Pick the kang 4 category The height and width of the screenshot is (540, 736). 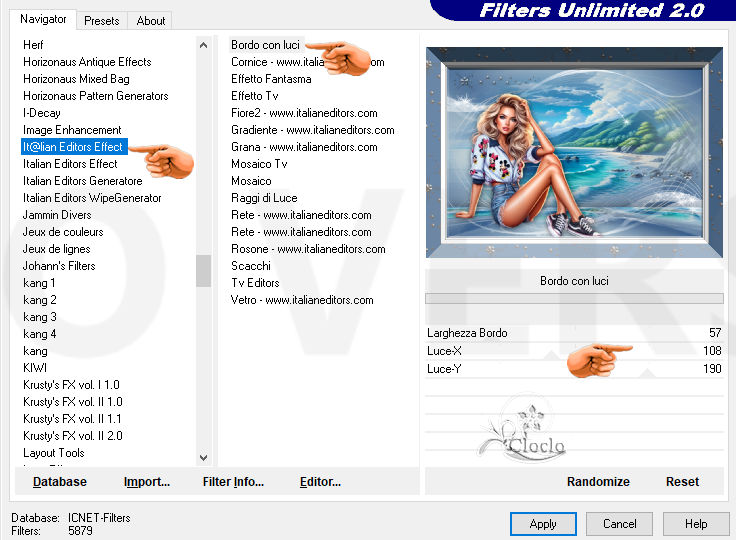pyautogui.click(x=39, y=334)
